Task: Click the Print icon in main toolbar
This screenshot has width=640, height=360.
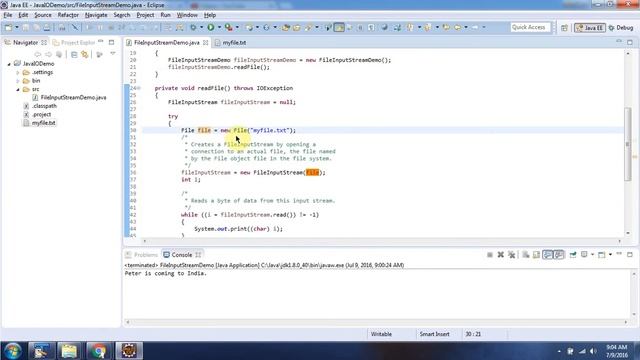Action: pyautogui.click(x=47, y=27)
